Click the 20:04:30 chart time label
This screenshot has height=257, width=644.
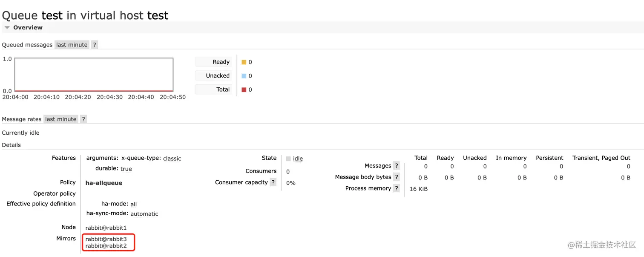[109, 97]
